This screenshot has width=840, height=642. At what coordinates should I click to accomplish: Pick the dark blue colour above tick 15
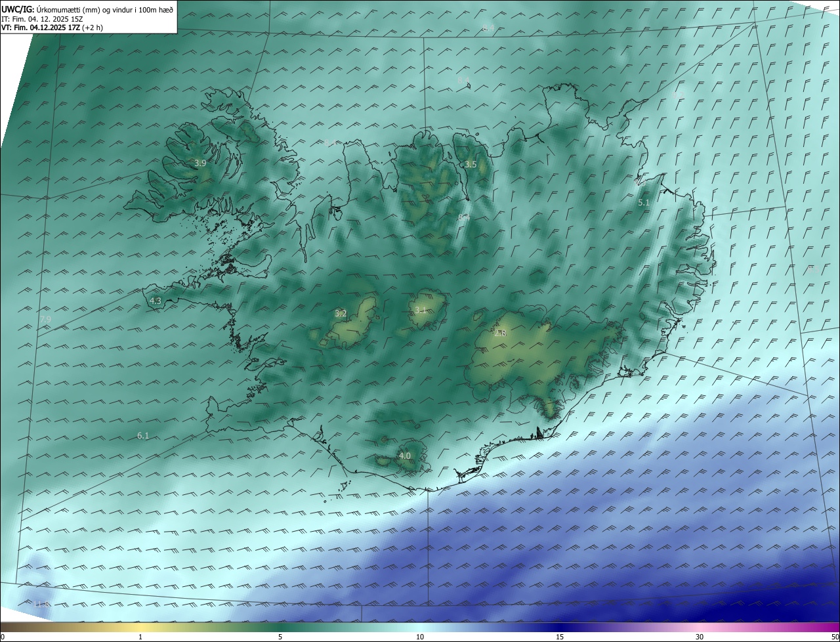(x=560, y=627)
